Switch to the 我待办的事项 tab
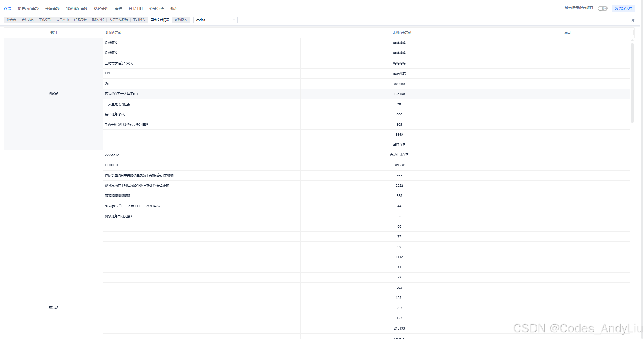 28,9
